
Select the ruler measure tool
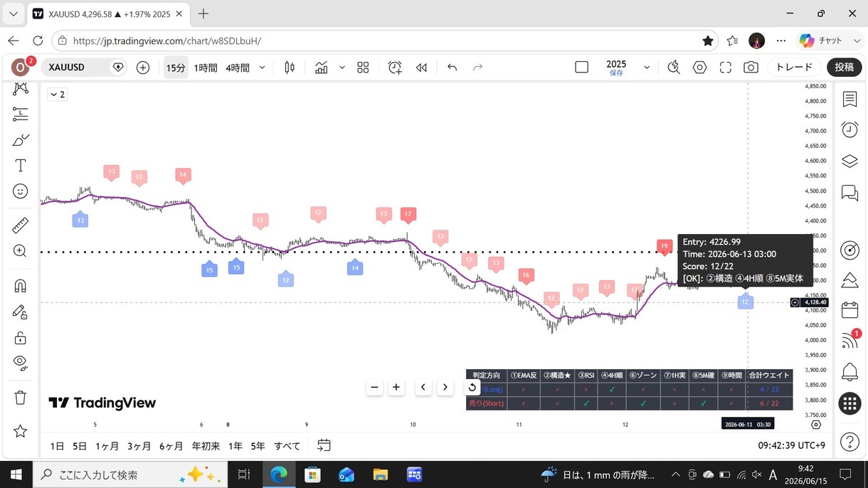(x=21, y=226)
